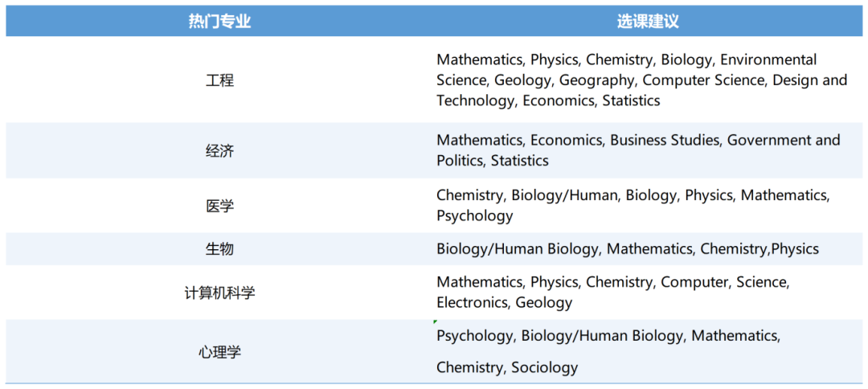Select the 工程 major cell
This screenshot has height=389, width=868.
click(219, 80)
